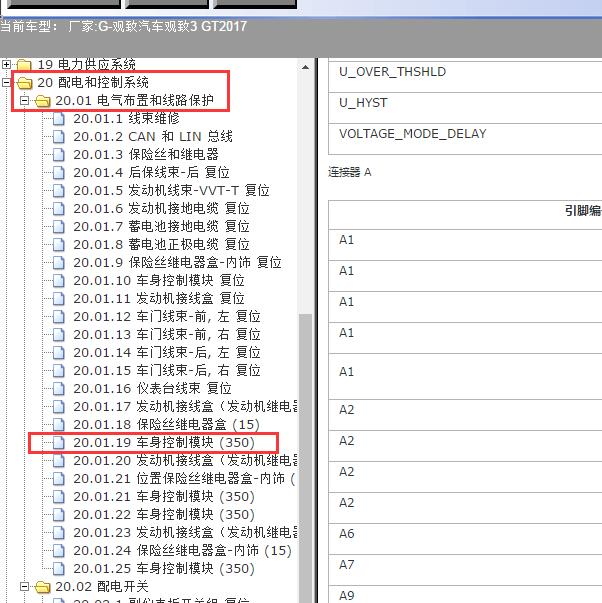Click folder icon of 20.02 配电开关
The width and height of the screenshot is (602, 603).
(42, 587)
